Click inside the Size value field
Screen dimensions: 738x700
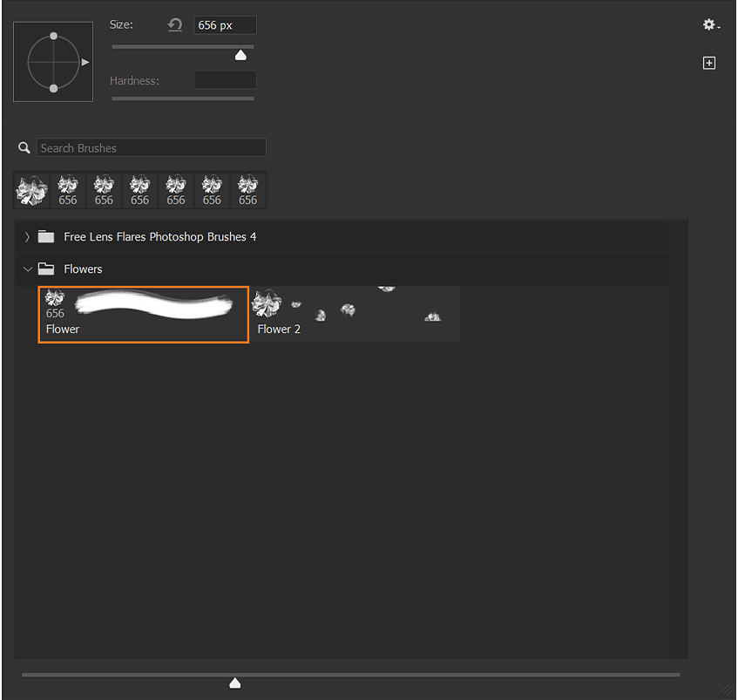(x=225, y=25)
